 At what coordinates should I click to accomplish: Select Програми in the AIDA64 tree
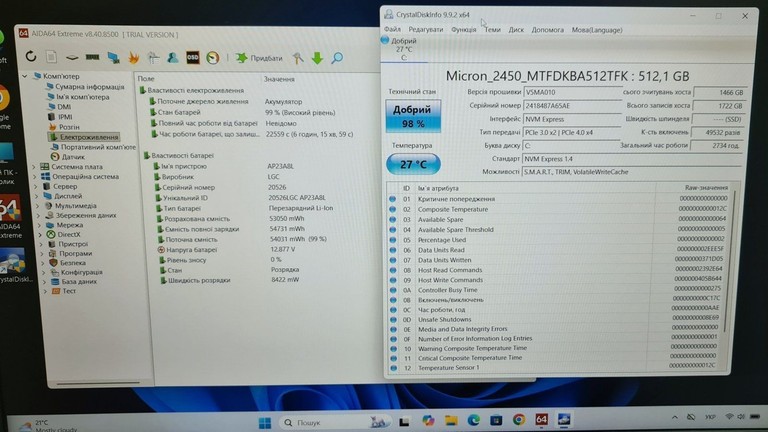(x=75, y=253)
